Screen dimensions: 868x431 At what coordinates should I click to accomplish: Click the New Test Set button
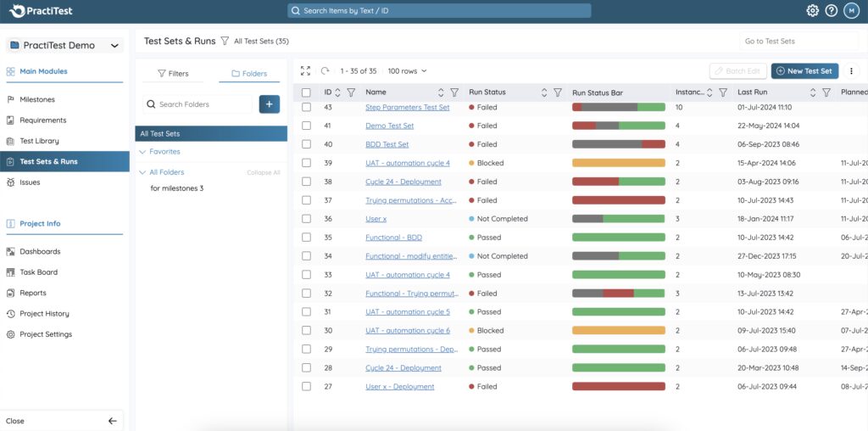(804, 71)
